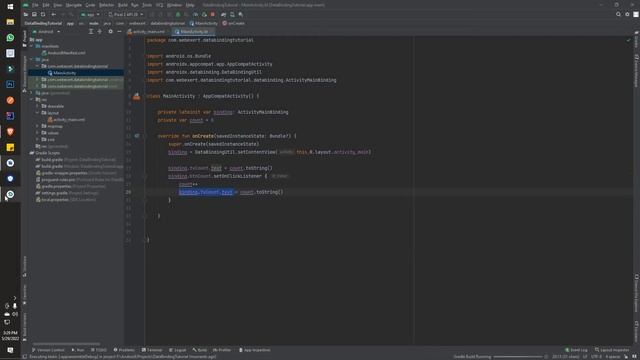Open the Run tool window
Screen dimensions: 640x360
click(x=78, y=350)
